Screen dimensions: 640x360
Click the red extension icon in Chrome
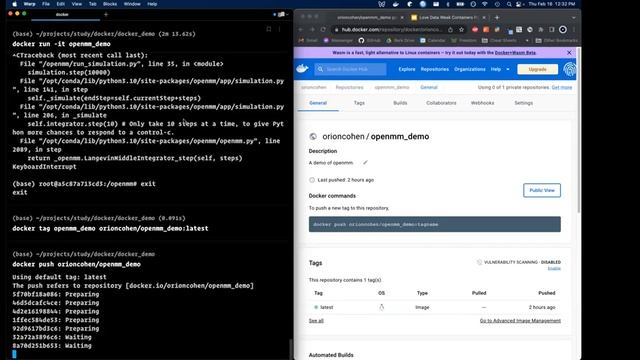475,29
